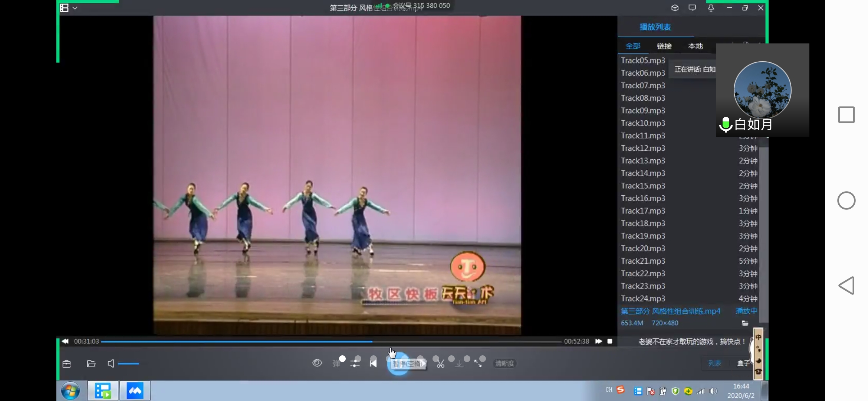Select Track18.mp3 in the playlist

click(x=689, y=224)
